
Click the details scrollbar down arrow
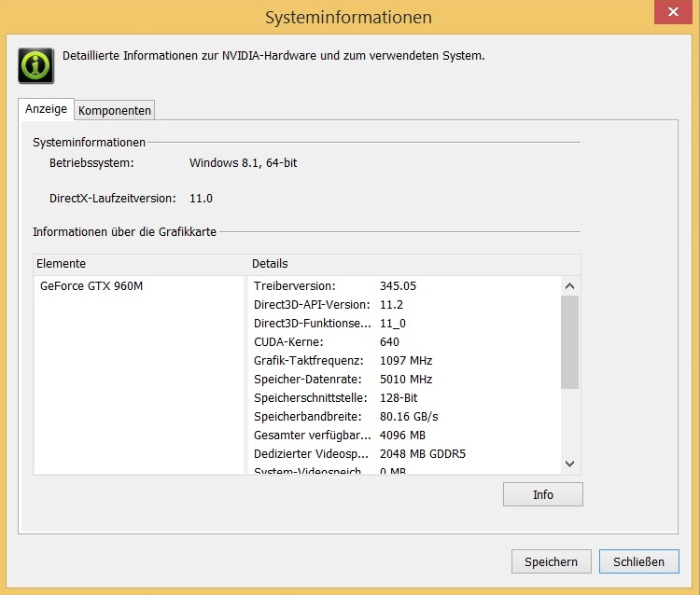click(570, 464)
